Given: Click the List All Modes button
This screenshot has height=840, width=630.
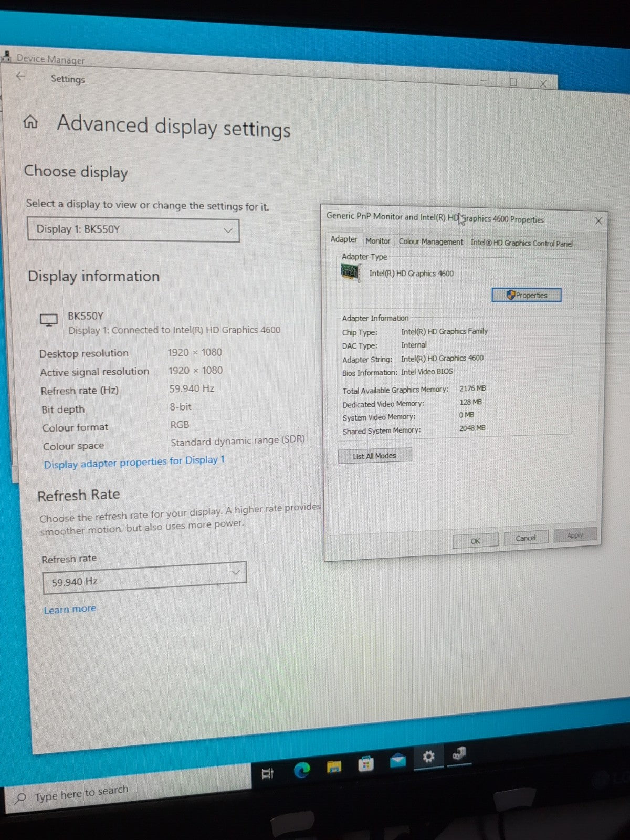Looking at the screenshot, I should click(375, 456).
